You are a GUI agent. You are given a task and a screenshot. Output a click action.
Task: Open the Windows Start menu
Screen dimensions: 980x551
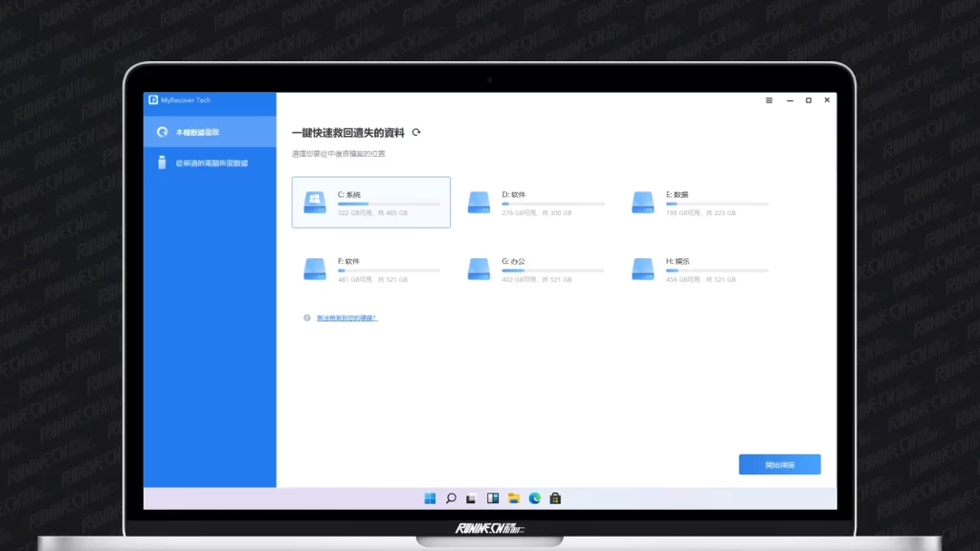tap(430, 498)
